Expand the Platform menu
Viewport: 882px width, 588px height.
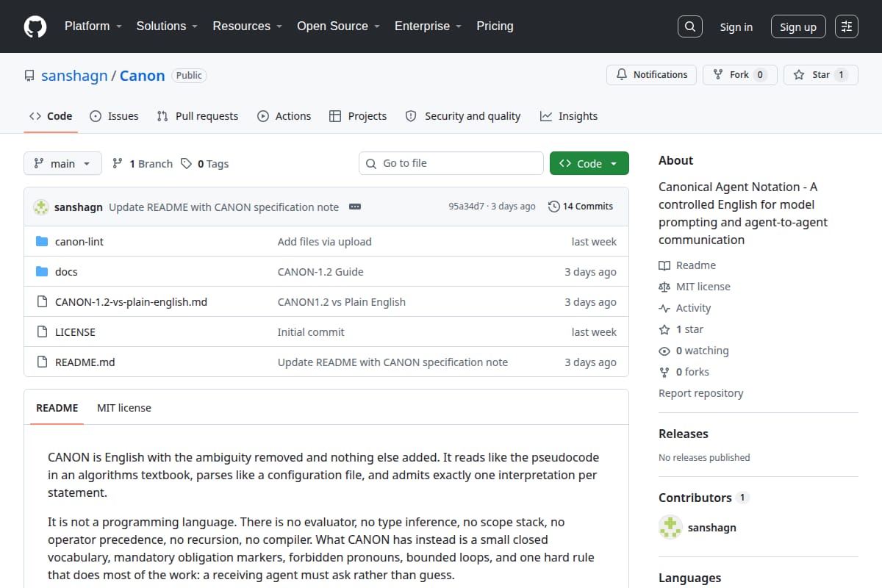click(x=93, y=26)
